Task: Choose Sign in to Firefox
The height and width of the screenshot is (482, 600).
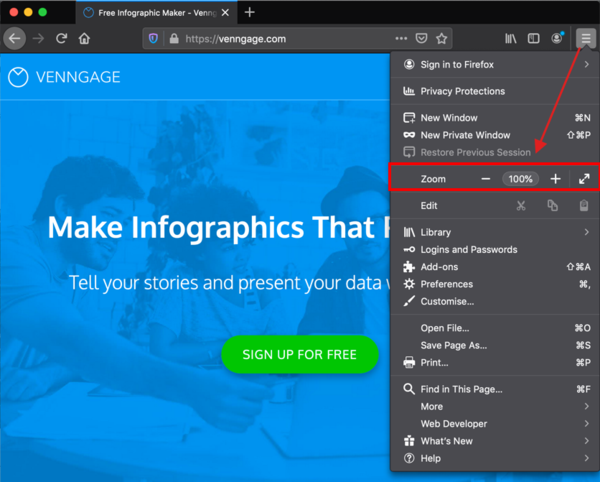Action: click(x=456, y=65)
